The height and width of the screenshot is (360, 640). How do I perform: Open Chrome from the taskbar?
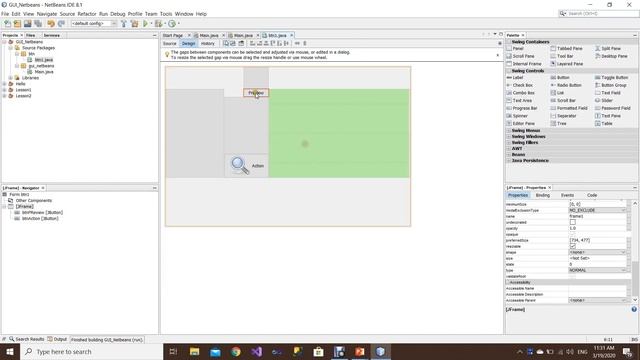coord(236,351)
